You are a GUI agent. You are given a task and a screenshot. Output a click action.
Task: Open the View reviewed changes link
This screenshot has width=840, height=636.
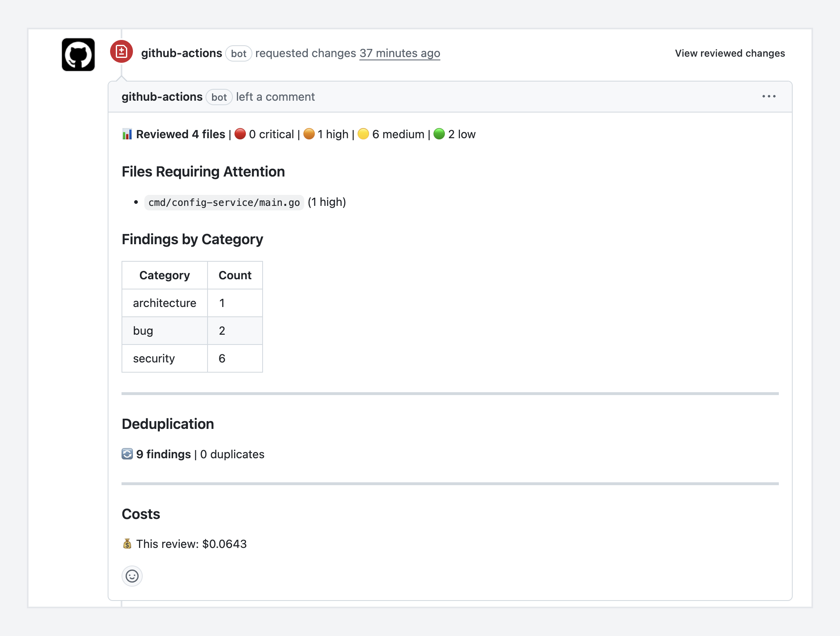[729, 53]
